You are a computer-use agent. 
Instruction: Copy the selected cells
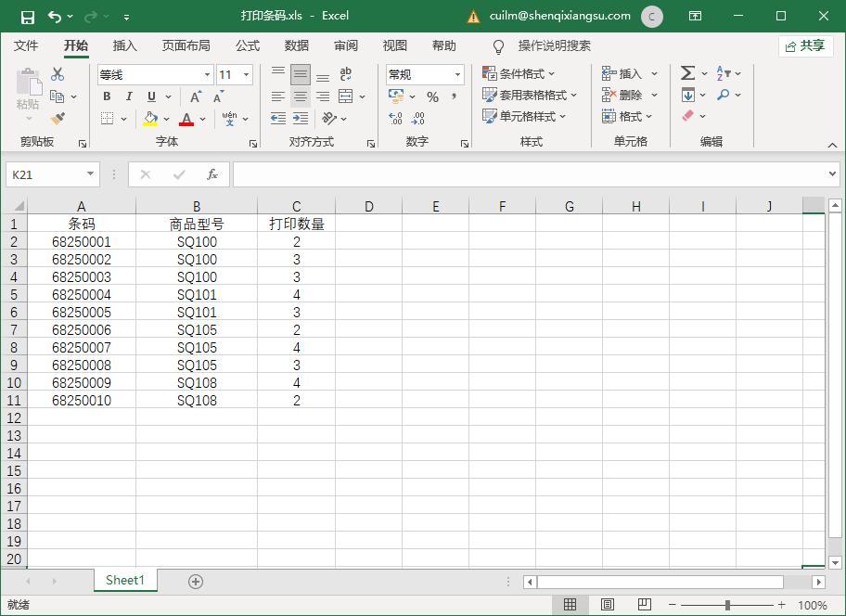pos(58,96)
